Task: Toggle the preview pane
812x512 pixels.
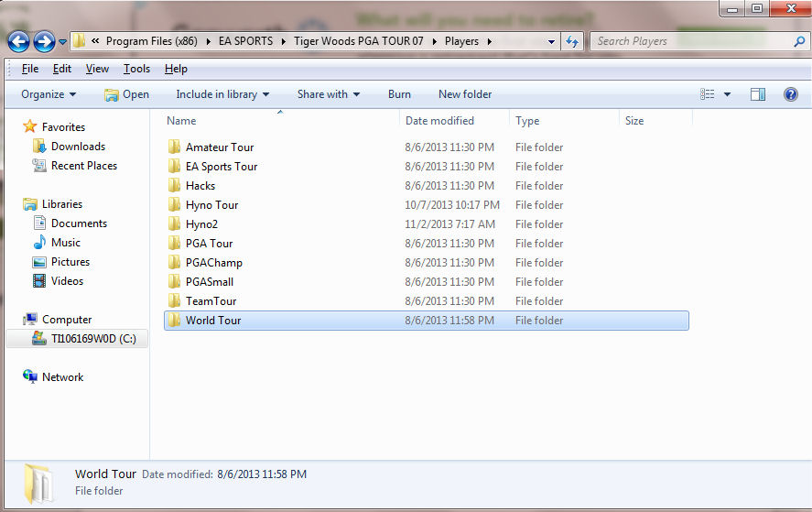Action: tap(758, 94)
